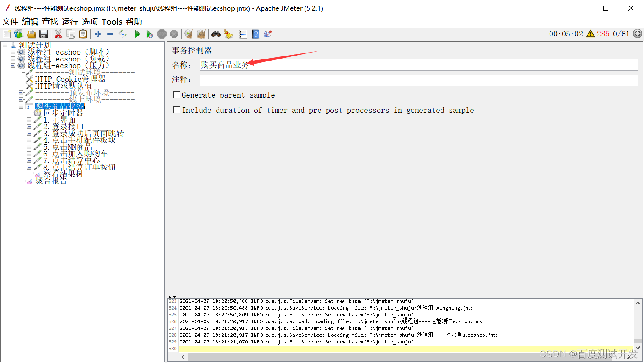
Task: Check Include duration of timer option
Action: 177,110
